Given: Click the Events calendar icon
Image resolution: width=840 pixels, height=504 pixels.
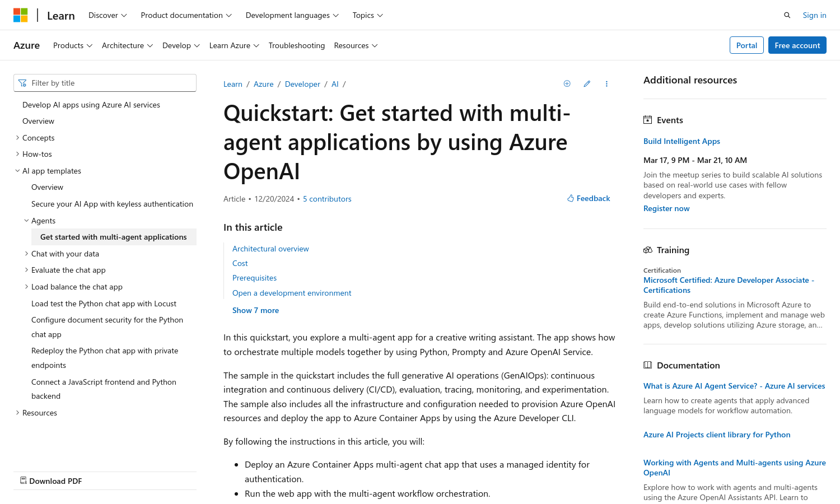Looking at the screenshot, I should coord(647,119).
